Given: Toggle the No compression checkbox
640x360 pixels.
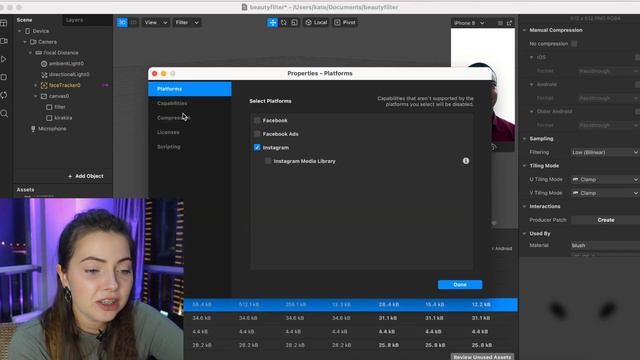Looking at the screenshot, I should (x=574, y=44).
